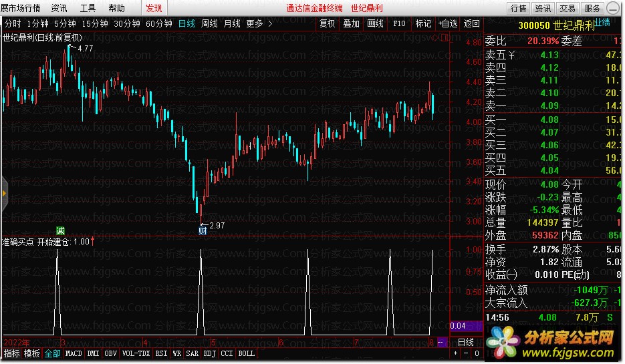Click the diamond icon above the price axis
The width and height of the screenshot is (625, 364).
pos(435,38)
